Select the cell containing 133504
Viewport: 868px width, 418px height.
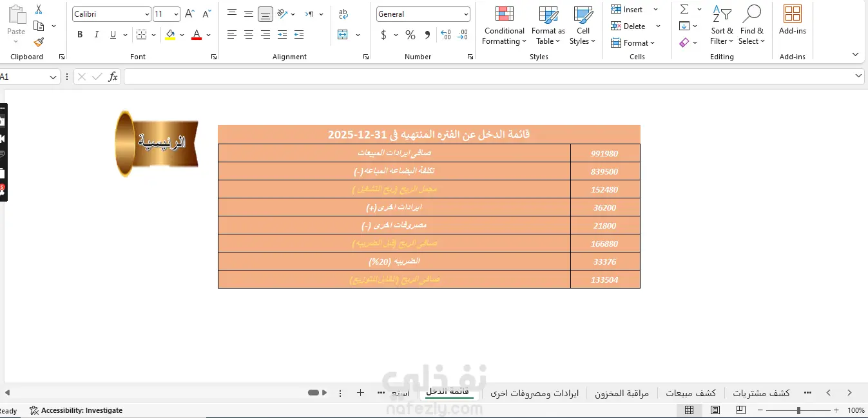(605, 280)
